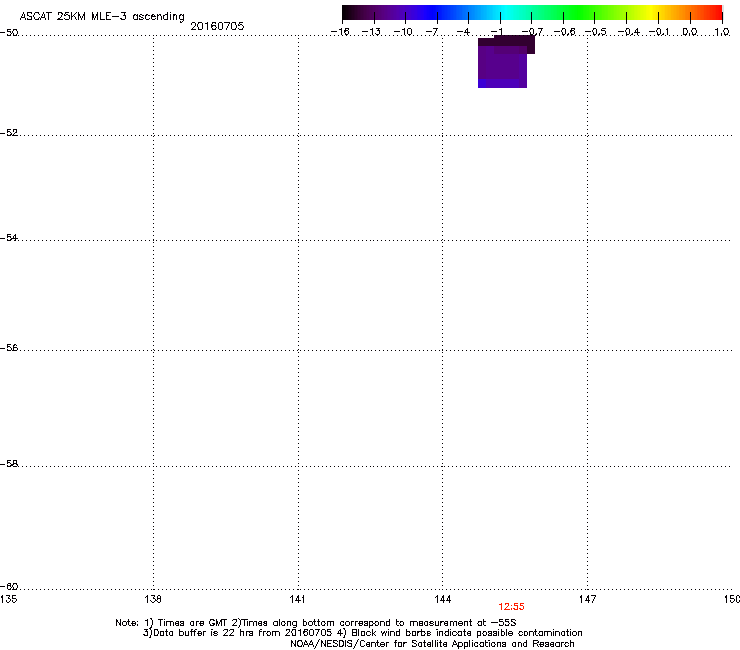Click the dark strip atop the data swath
The width and height of the screenshot is (740, 650).
[x=506, y=42]
